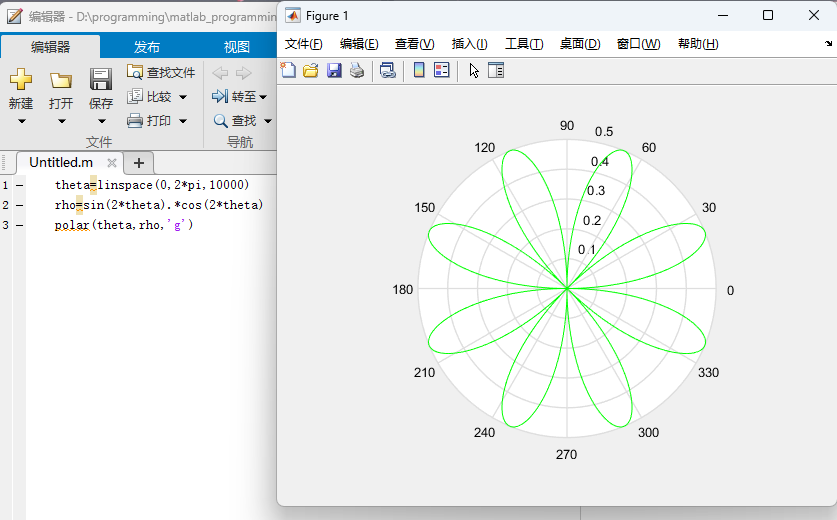The height and width of the screenshot is (520, 837).
Task: Set breakpoint at line 3 dash
Action: [20, 225]
